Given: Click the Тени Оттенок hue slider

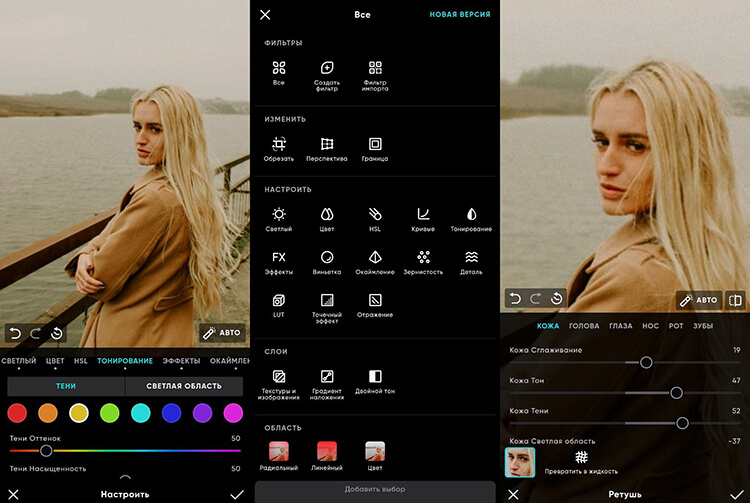Looking at the screenshot, I should [125, 450].
